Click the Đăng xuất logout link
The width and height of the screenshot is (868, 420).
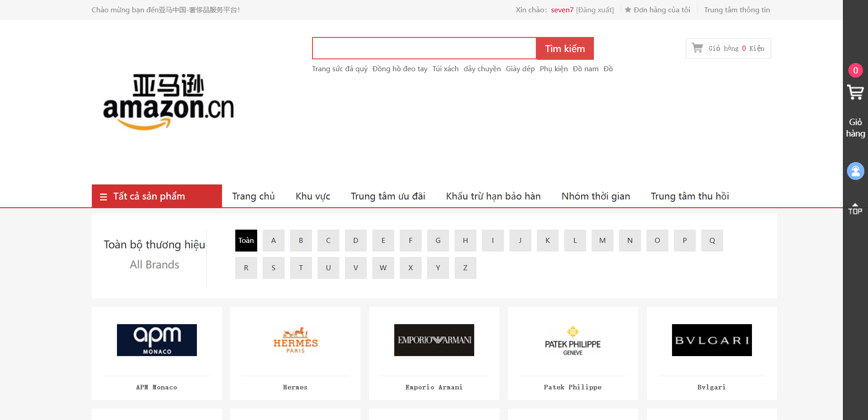click(595, 10)
